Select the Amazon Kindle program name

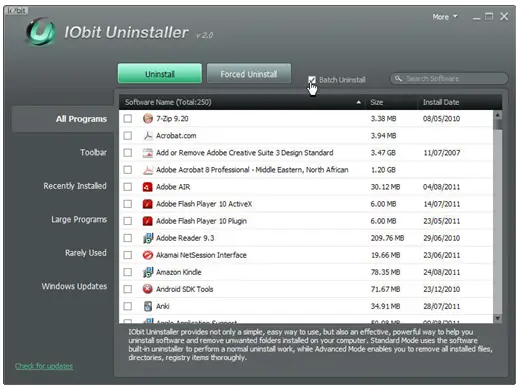179,272
